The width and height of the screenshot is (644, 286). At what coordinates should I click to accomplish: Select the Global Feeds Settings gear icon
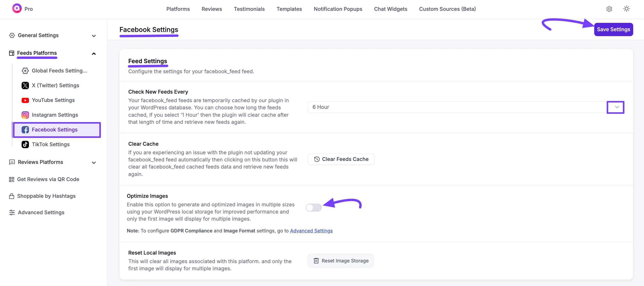click(25, 71)
